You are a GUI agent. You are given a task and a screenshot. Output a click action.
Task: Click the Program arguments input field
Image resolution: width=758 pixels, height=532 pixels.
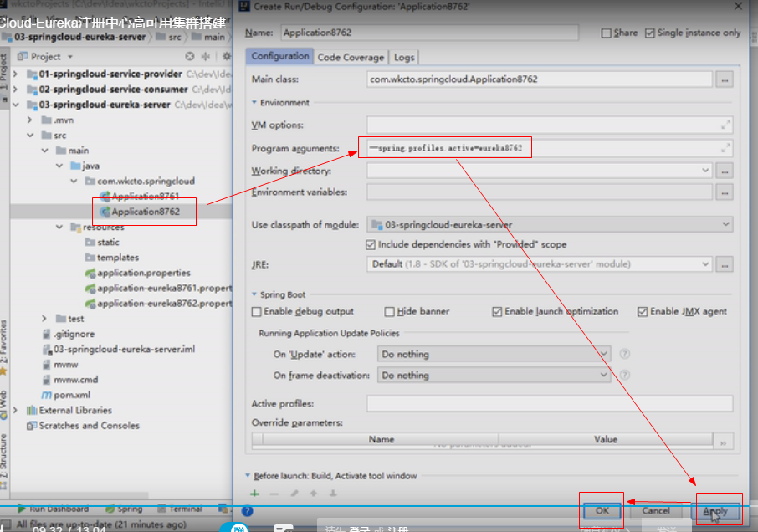[549, 148]
